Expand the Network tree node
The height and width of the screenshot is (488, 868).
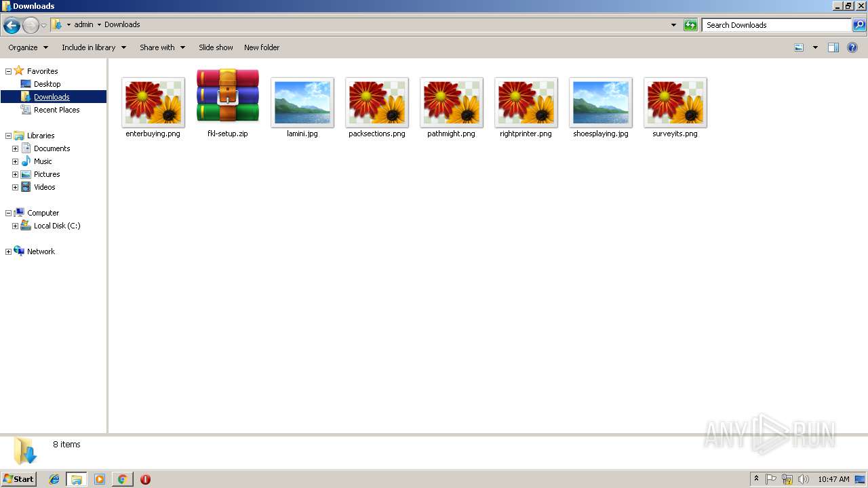pos(8,251)
